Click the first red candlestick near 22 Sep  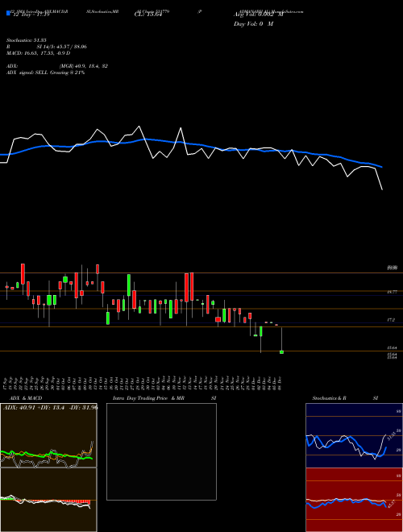pos(23,274)
